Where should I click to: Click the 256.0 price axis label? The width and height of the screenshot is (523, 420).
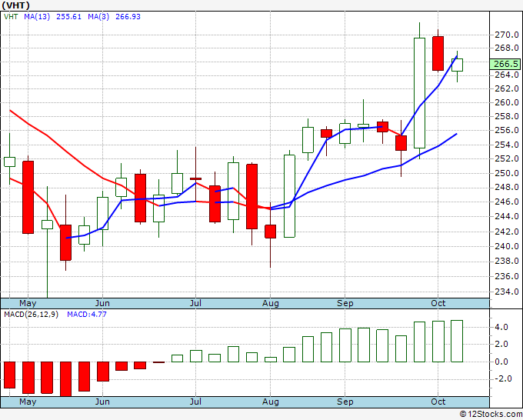(507, 131)
